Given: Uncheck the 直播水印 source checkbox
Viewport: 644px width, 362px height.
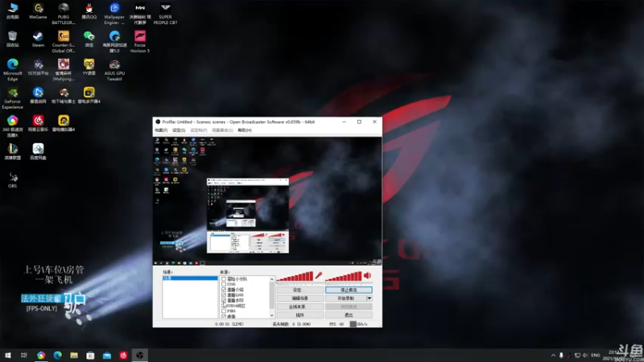Looking at the screenshot, I should tap(224, 300).
